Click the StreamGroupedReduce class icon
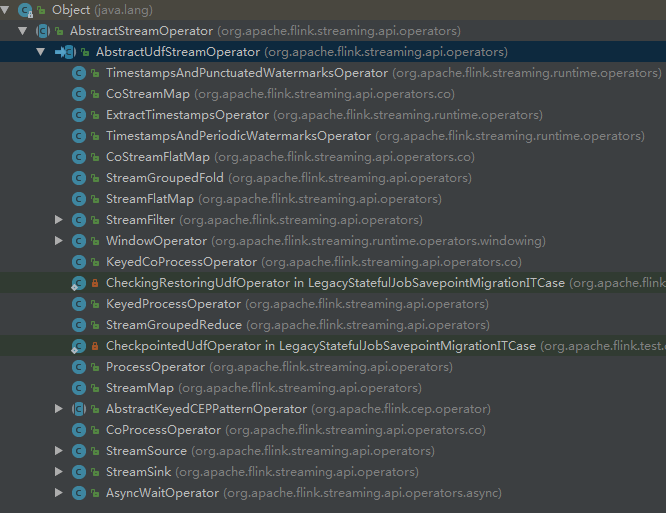 click(x=79, y=325)
